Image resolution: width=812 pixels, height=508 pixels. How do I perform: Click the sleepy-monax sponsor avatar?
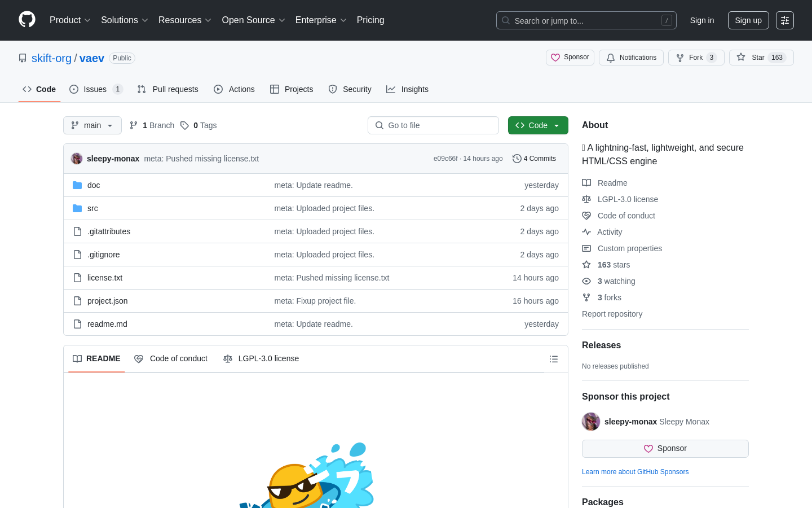point(591,422)
